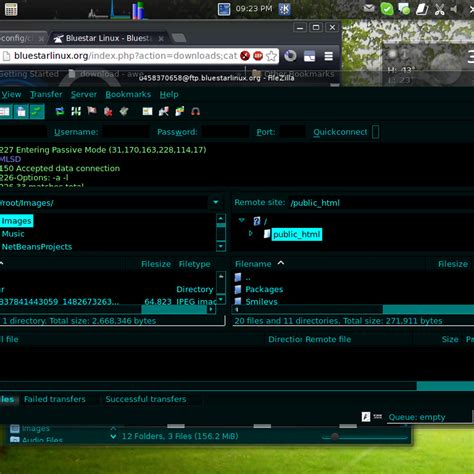Viewport: 474px width, 474px height.
Task: Open the Transfer menu
Action: coord(46,94)
